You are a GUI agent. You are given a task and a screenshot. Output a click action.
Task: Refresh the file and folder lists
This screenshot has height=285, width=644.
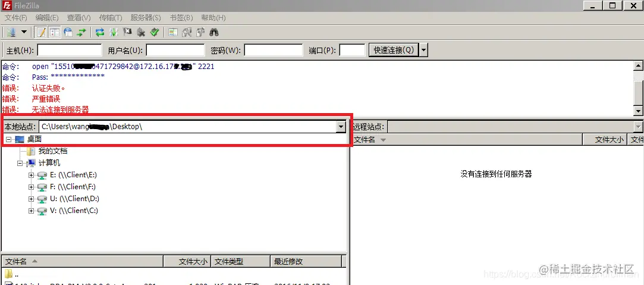point(99,32)
